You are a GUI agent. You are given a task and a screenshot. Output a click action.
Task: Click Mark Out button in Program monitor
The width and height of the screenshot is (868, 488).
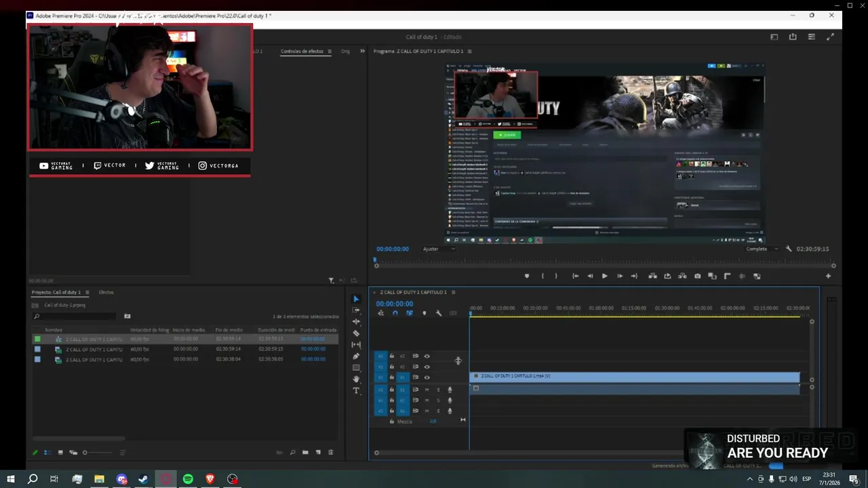(556, 276)
